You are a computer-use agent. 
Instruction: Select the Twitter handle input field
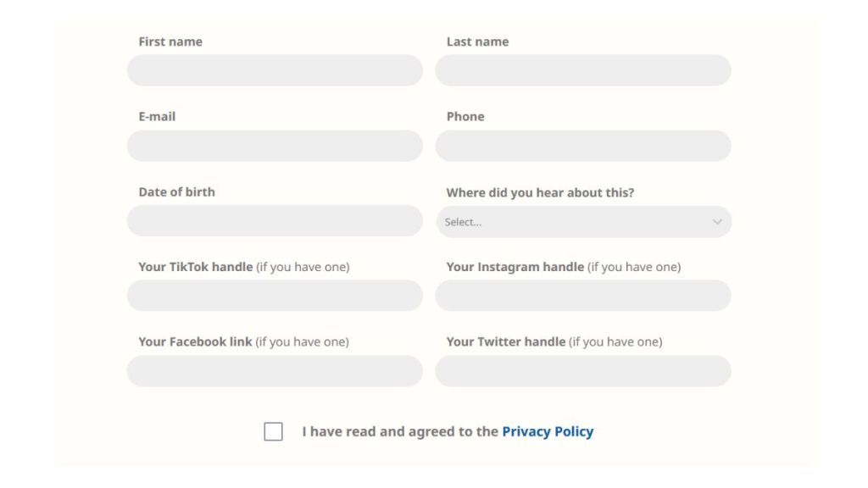pos(583,371)
